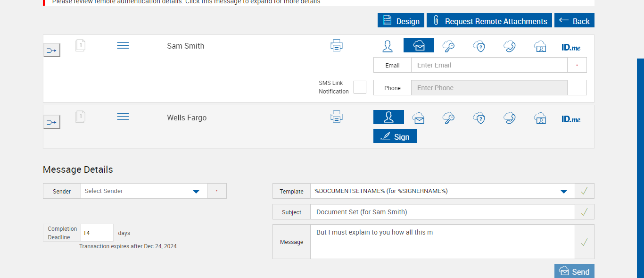The image size is (644, 278).
Task: Open the Select Sender dropdown
Action: point(196,191)
